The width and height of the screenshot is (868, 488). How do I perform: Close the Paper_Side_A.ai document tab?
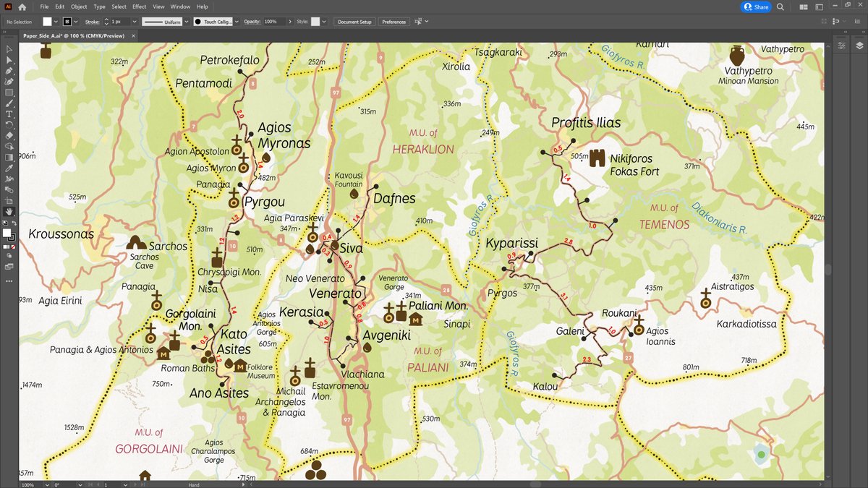coord(133,35)
